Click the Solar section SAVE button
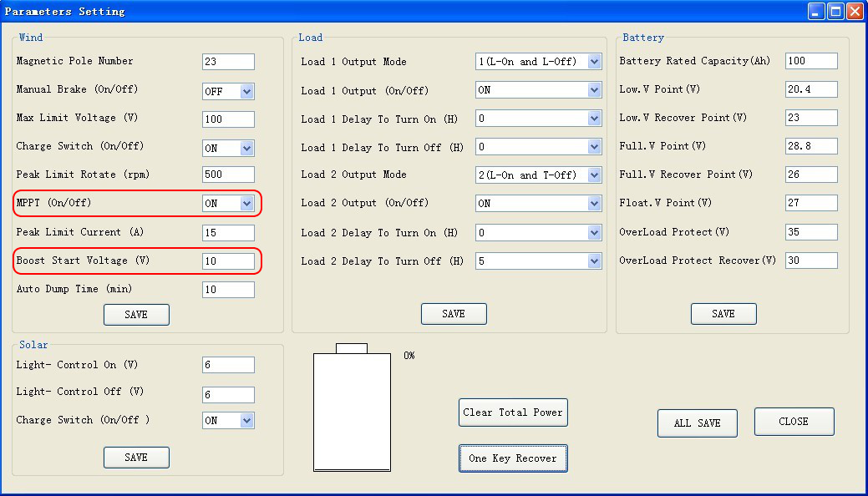The width and height of the screenshot is (868, 496). point(136,458)
